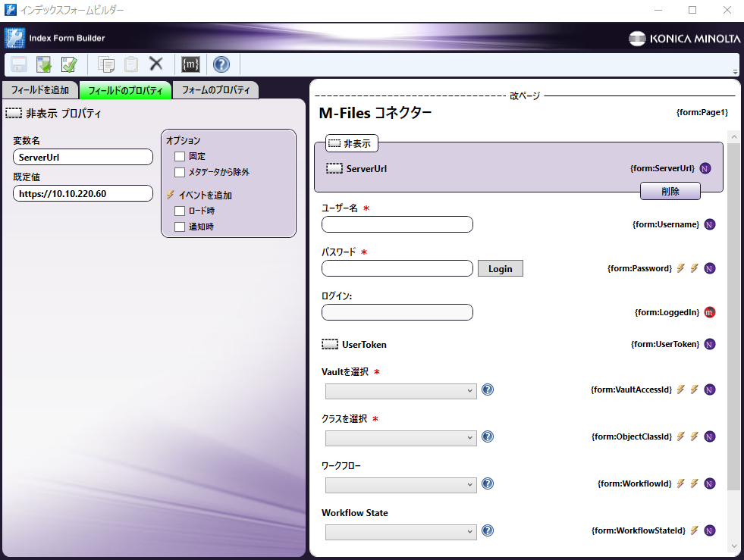
Task: Select the フィールドのプロパティ tab
Action: pos(125,90)
